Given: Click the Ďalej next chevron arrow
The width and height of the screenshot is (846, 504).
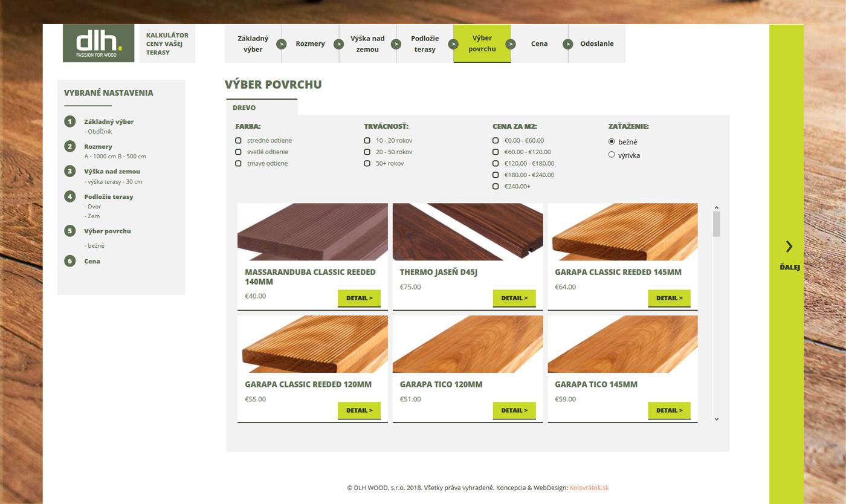Looking at the screenshot, I should [789, 246].
